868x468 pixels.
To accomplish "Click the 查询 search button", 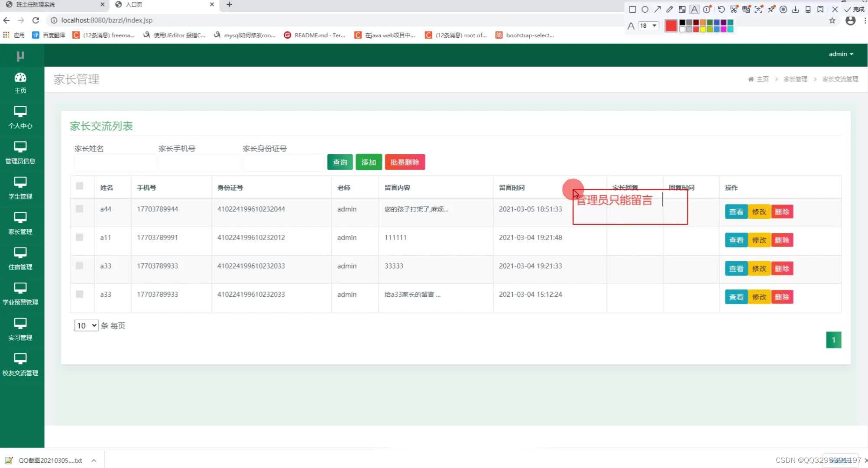I will pyautogui.click(x=340, y=162).
